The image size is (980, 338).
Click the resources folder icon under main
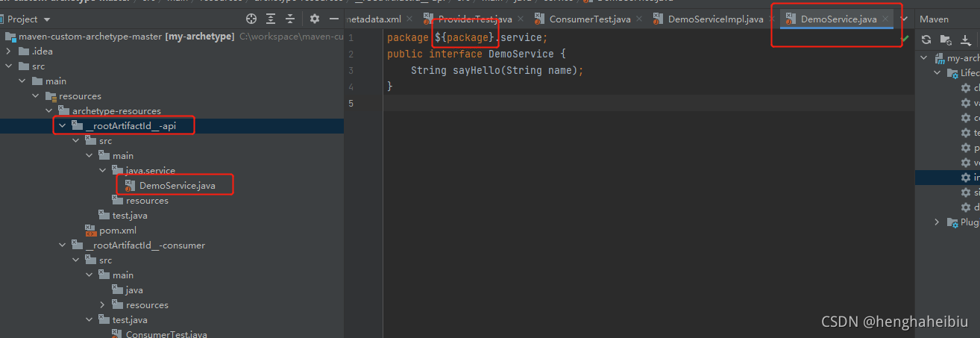51,96
